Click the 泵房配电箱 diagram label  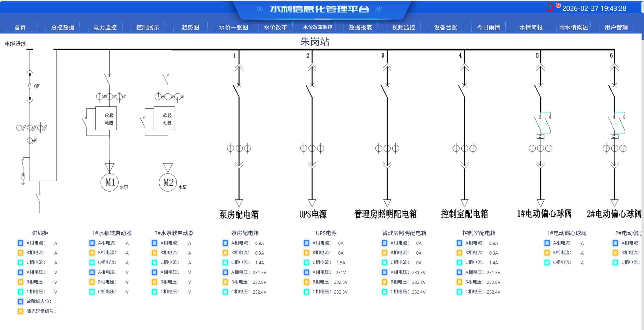(x=239, y=214)
